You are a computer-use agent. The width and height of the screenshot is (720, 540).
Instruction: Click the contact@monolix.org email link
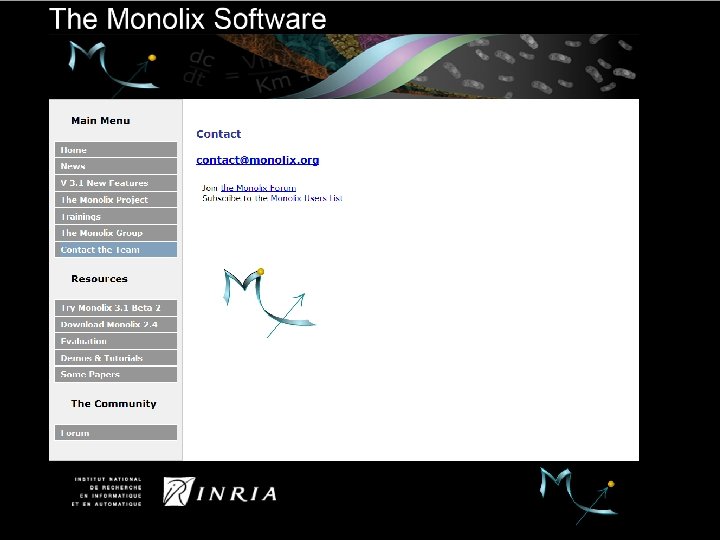point(258,160)
